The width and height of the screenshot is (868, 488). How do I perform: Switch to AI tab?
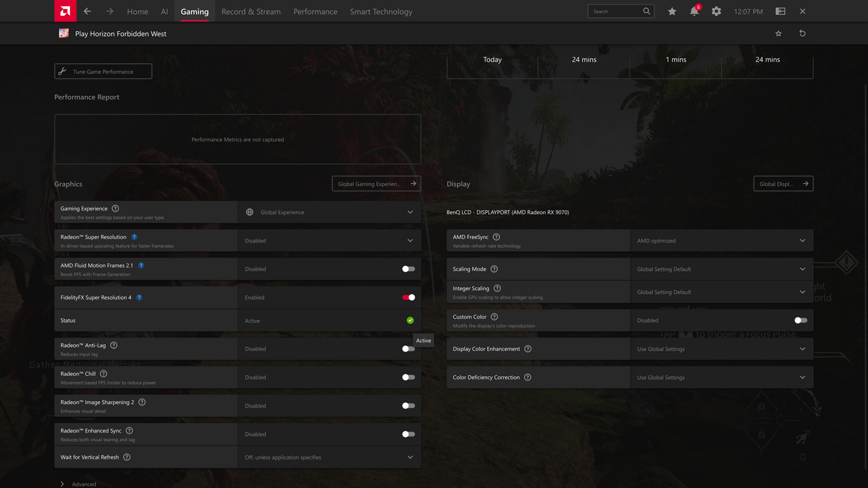(x=164, y=11)
